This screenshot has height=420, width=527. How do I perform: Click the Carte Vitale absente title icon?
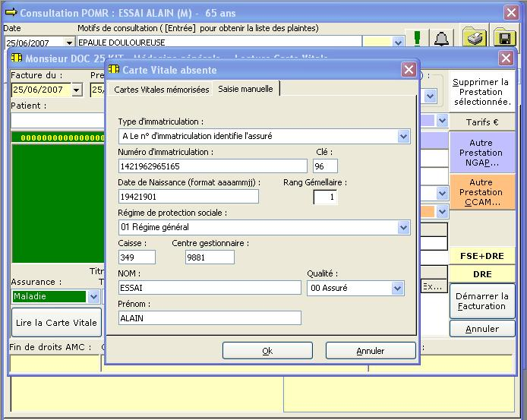tap(114, 70)
